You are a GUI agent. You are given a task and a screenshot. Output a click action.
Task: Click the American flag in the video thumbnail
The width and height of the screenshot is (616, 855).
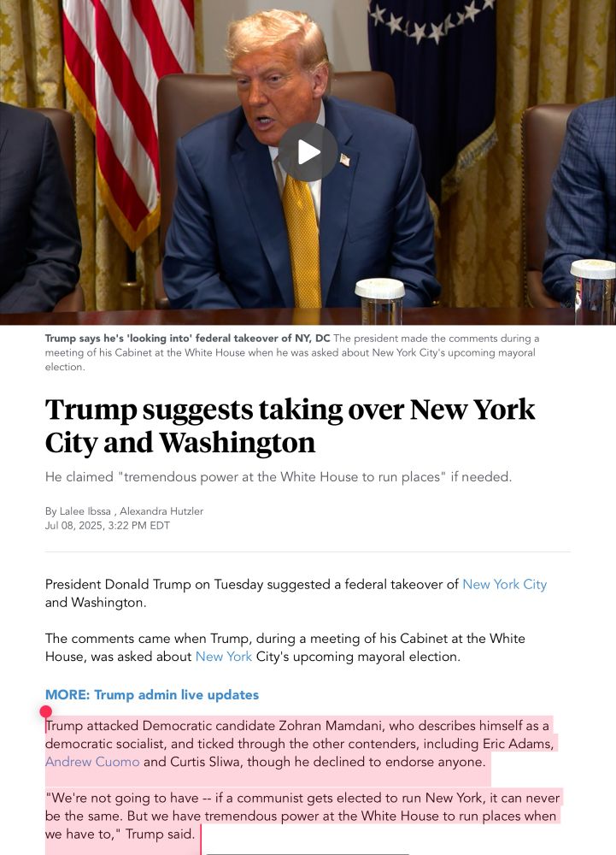(x=129, y=109)
